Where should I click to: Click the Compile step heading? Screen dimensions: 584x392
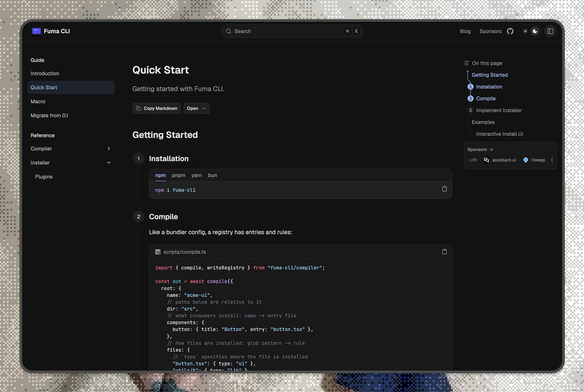(x=164, y=216)
